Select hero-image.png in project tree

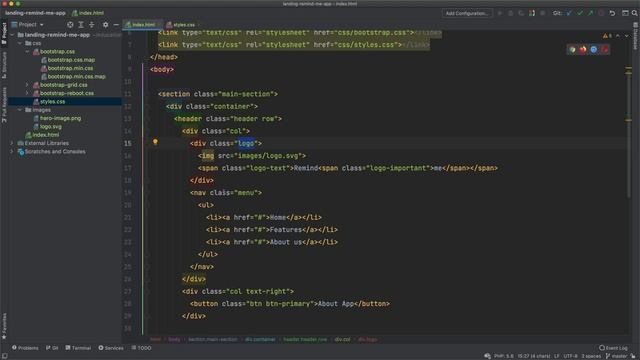tap(60, 118)
